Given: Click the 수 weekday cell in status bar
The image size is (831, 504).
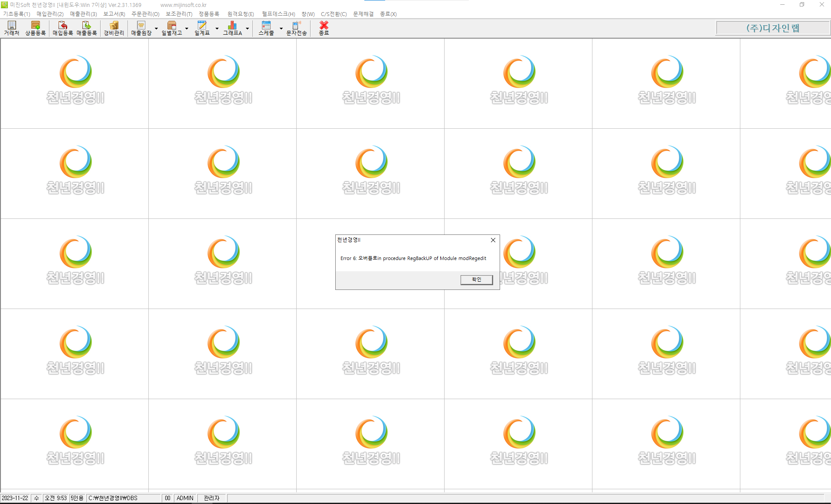Looking at the screenshot, I should [36, 498].
